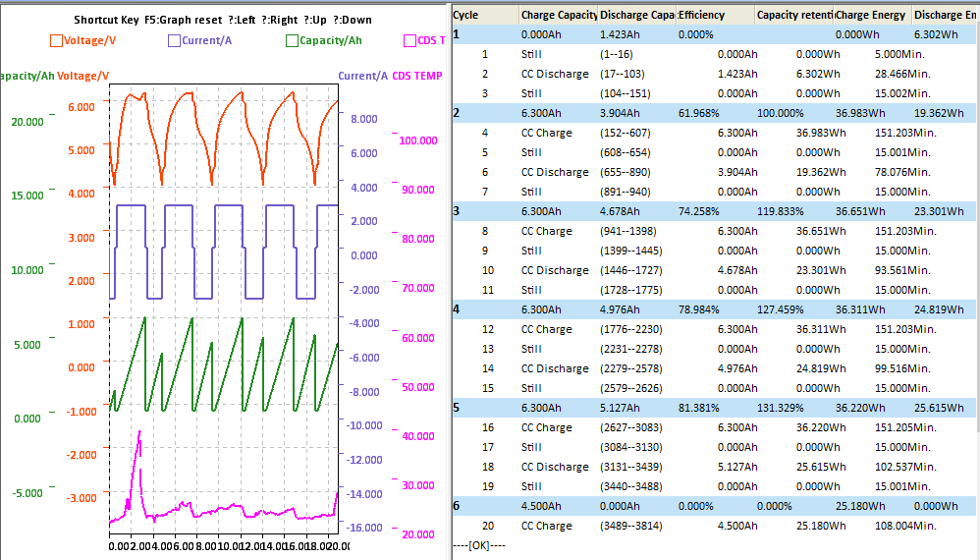Click the Efficiency column header

click(714, 15)
